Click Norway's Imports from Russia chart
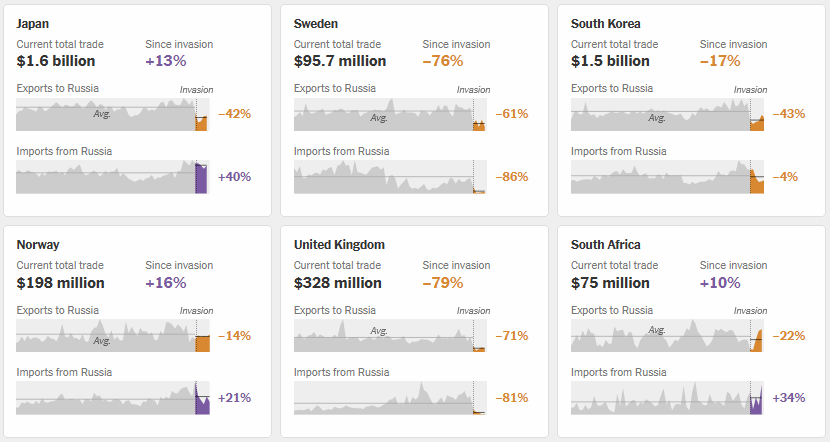This screenshot has height=442, width=830. click(x=111, y=398)
